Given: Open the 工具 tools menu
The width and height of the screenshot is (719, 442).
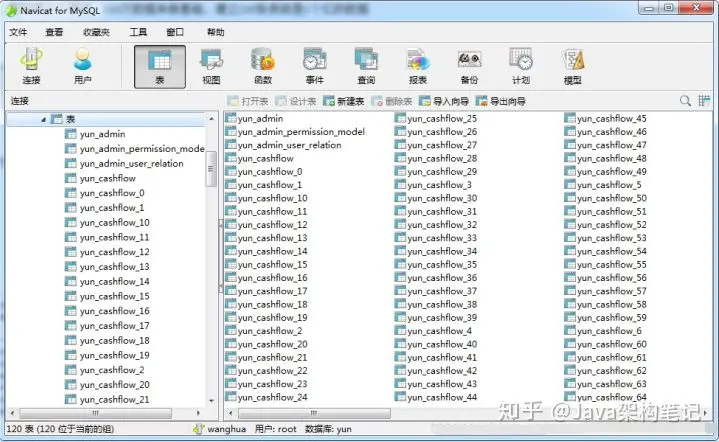Looking at the screenshot, I should (138, 32).
